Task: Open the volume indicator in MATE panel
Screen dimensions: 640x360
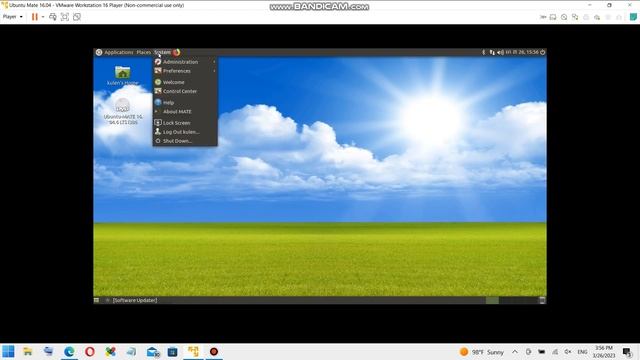Action: pyautogui.click(x=500, y=52)
